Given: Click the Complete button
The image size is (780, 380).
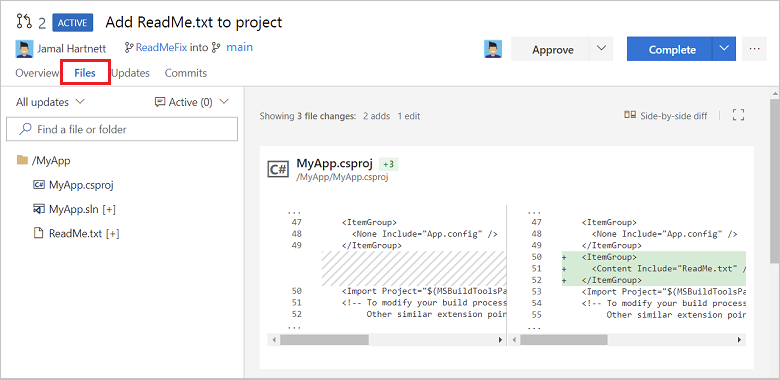Looking at the screenshot, I should click(x=670, y=49).
